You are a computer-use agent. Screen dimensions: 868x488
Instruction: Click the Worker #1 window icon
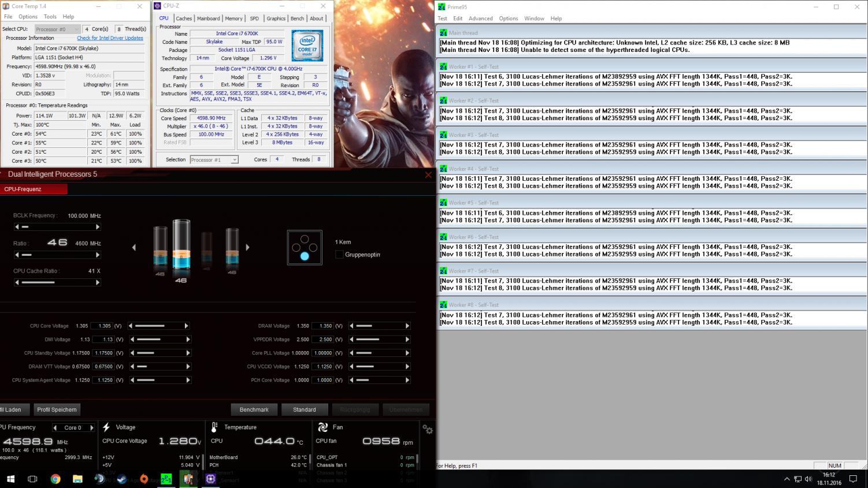[443, 66]
